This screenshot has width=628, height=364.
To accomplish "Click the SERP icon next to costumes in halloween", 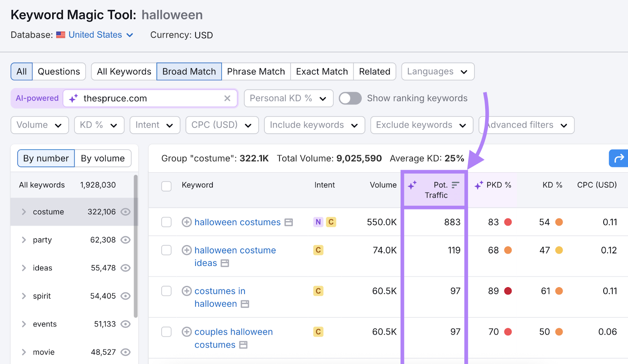I will tap(245, 304).
